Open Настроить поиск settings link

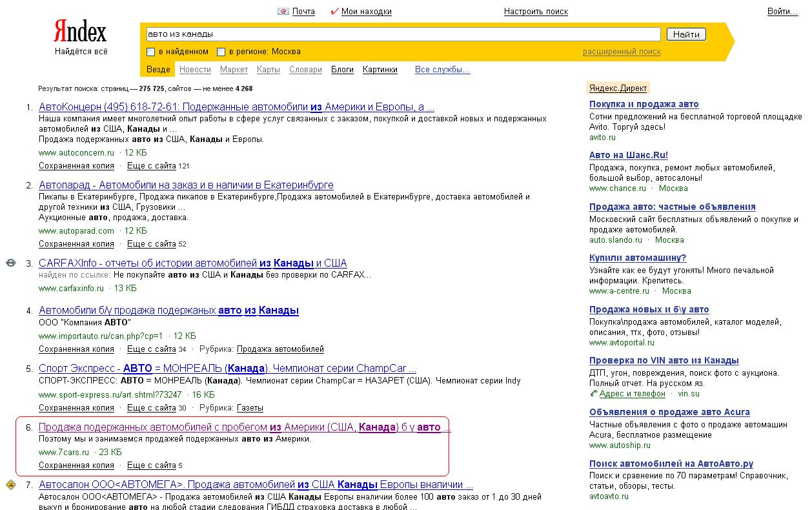click(x=536, y=12)
